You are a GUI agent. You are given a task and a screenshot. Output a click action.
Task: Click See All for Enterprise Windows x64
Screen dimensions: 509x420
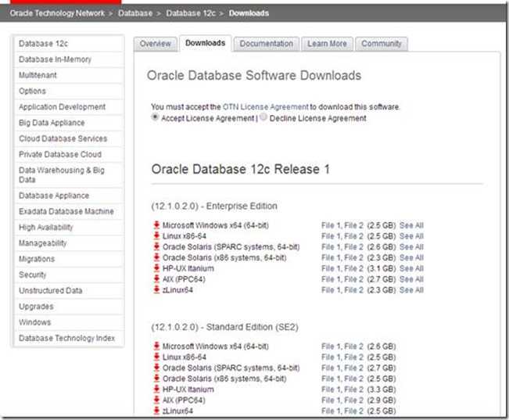tap(411, 225)
